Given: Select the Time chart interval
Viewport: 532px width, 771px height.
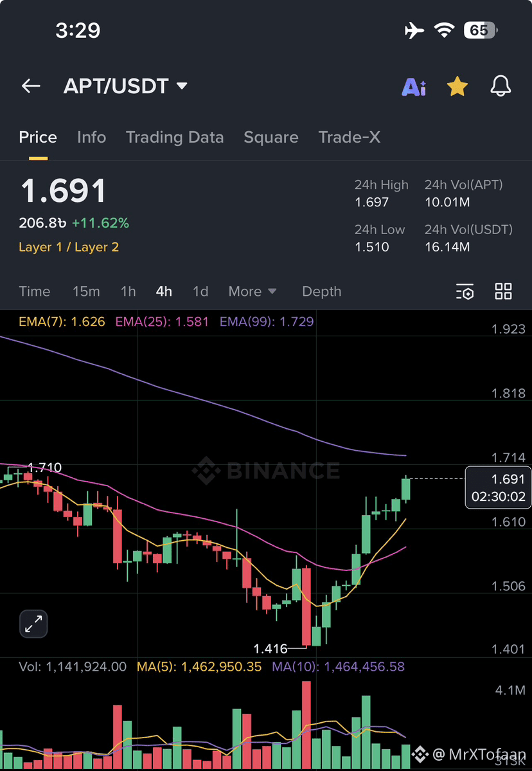Looking at the screenshot, I should coord(35,291).
